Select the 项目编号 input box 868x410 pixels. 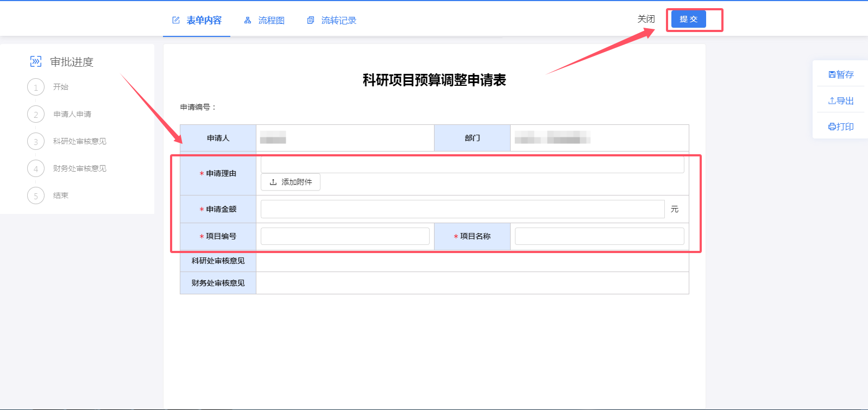point(345,236)
